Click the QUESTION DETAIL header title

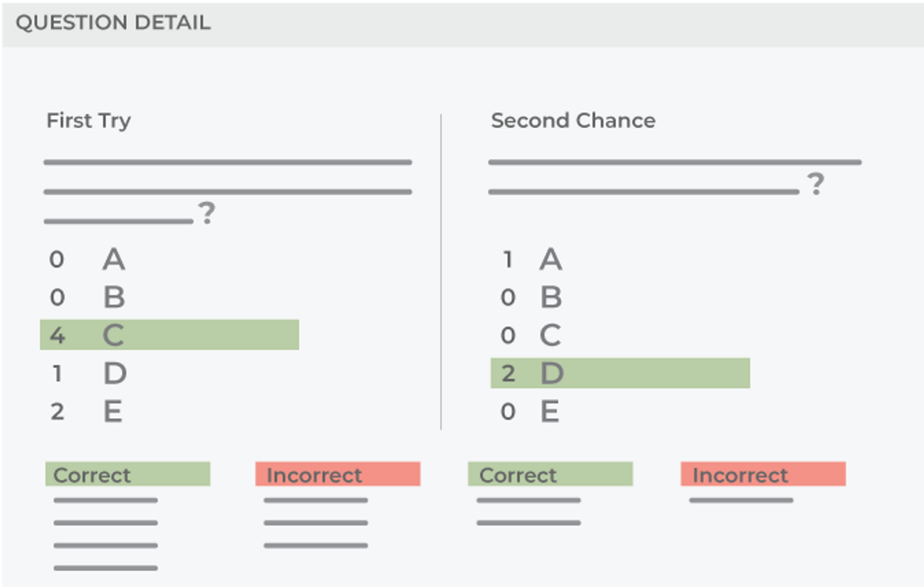[113, 23]
